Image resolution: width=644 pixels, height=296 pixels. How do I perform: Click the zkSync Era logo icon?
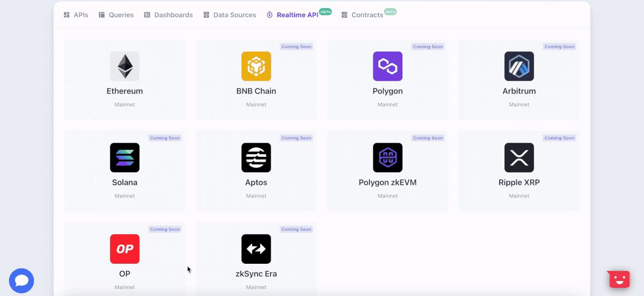pos(256,249)
